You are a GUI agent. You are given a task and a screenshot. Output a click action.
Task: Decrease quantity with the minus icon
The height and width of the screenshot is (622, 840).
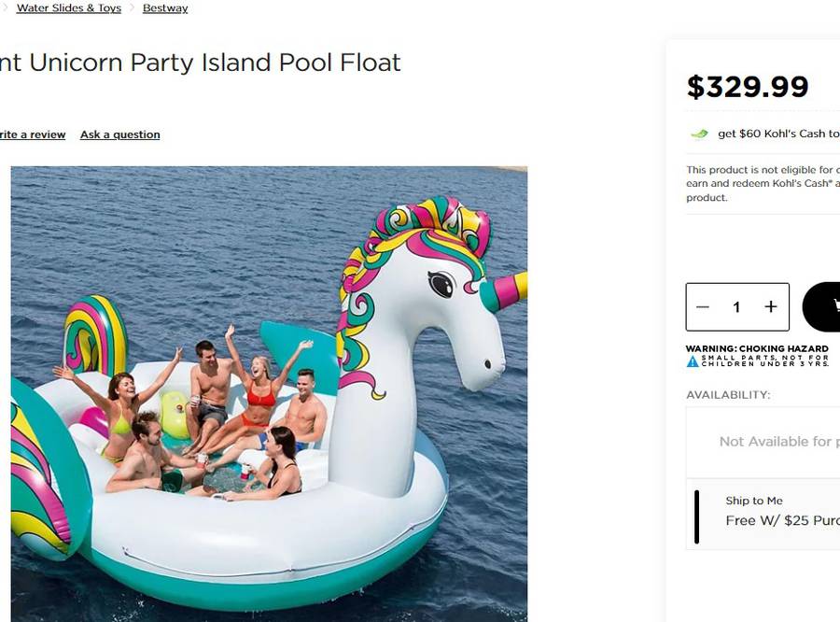[702, 306]
